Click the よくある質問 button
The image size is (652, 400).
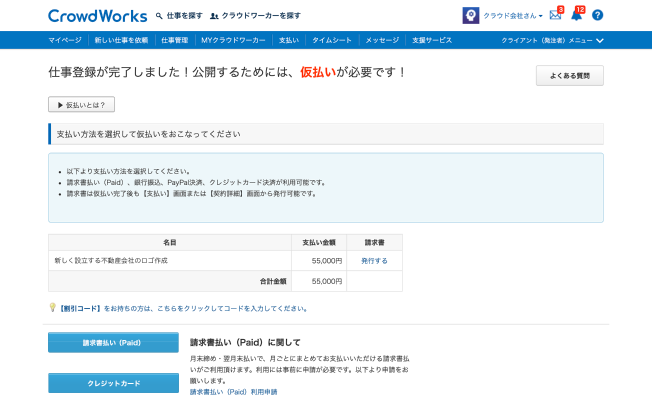click(569, 76)
